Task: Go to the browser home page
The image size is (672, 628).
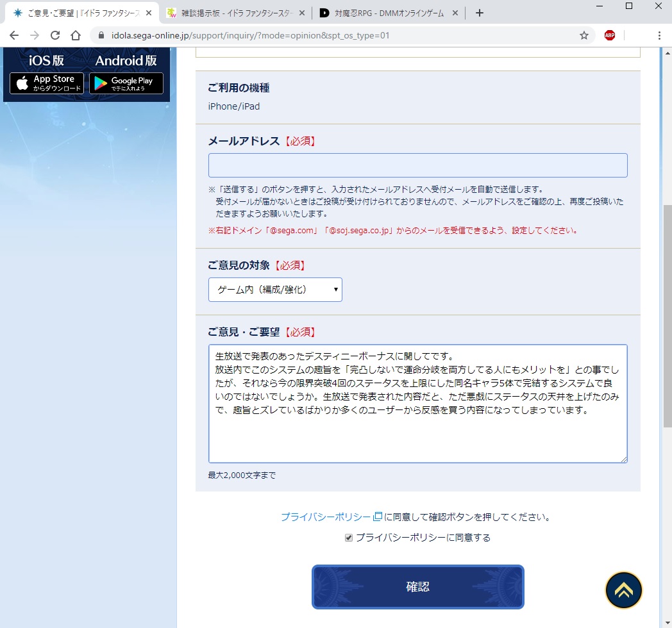Action: (x=76, y=35)
